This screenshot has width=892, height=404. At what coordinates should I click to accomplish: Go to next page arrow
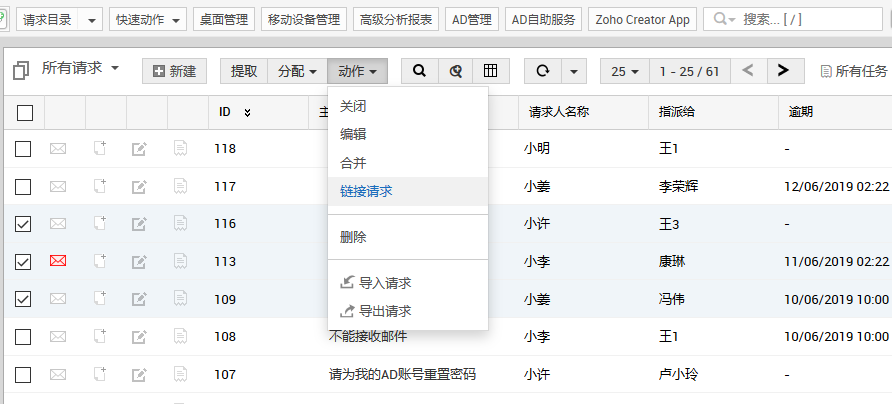click(784, 71)
